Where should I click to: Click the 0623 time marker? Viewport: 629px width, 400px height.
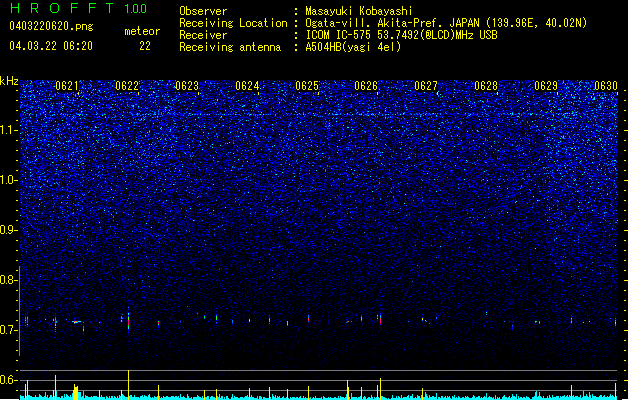click(187, 86)
